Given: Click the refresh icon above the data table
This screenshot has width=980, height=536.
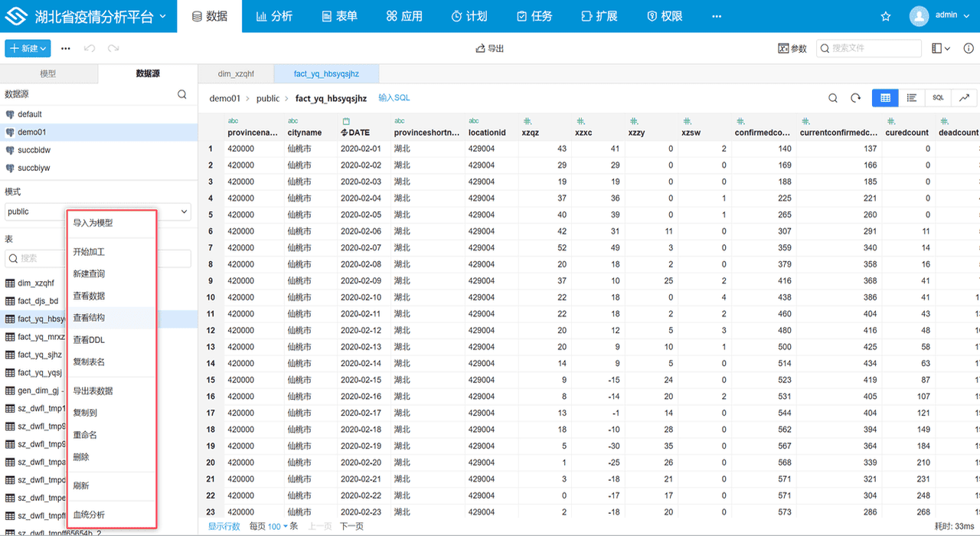Looking at the screenshot, I should pyautogui.click(x=856, y=98).
